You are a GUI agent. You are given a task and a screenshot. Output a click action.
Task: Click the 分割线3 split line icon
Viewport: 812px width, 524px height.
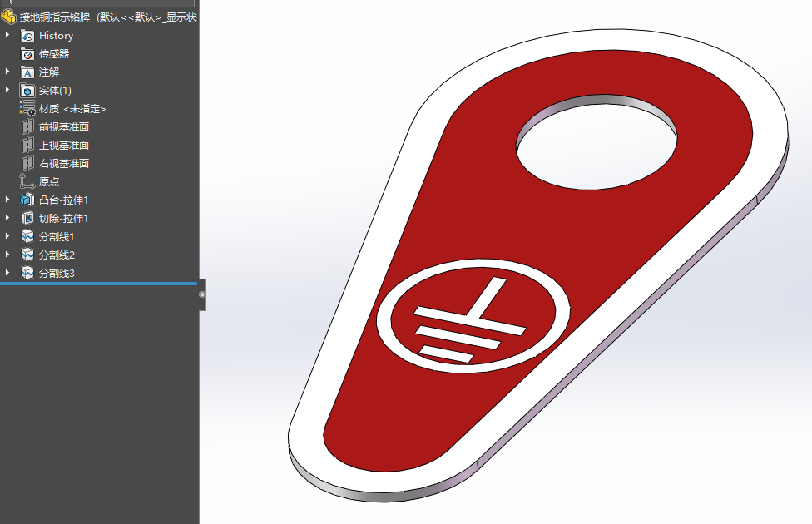click(x=27, y=273)
